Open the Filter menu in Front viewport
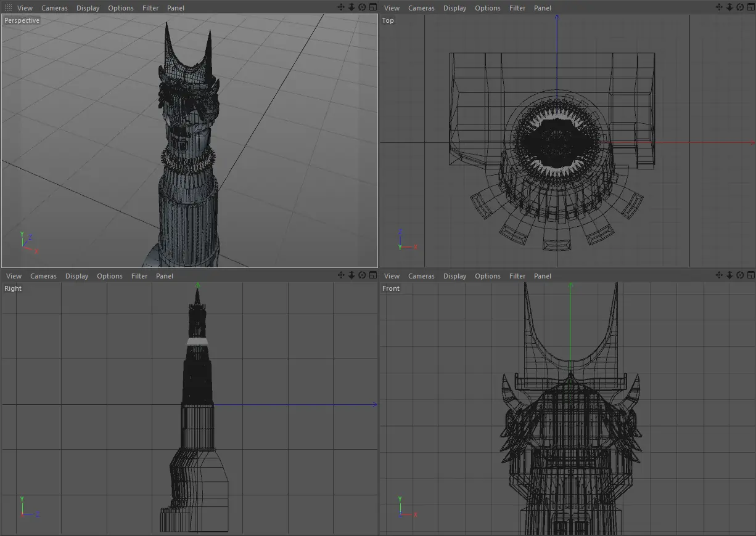 [517, 276]
